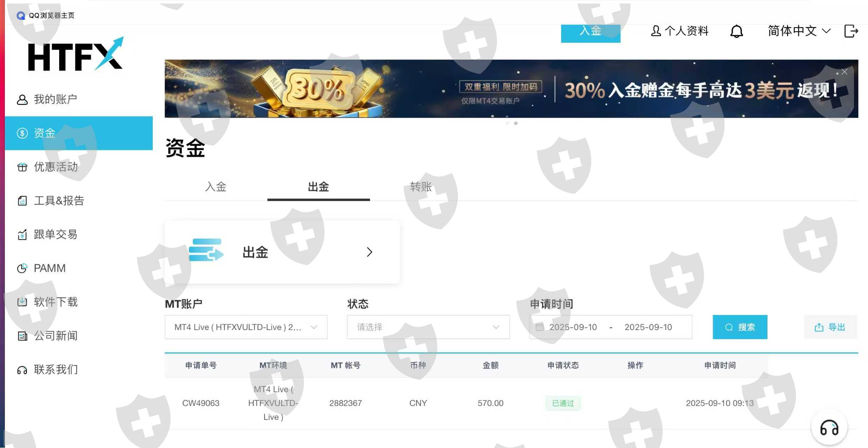Screen dimensions: 868x448
Task: Click the HTFX logo
Action: 76,54
